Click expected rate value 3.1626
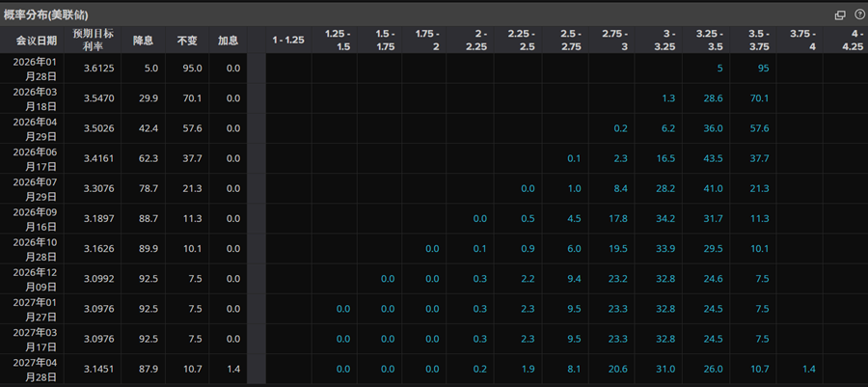Screen dimensions: 868x387 click(x=100, y=249)
